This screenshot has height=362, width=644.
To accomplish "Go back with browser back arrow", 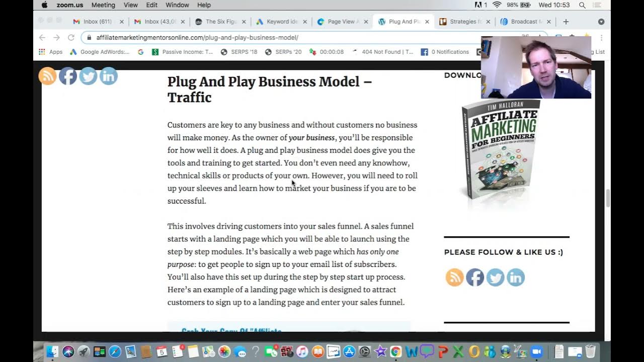I will pos(42,38).
